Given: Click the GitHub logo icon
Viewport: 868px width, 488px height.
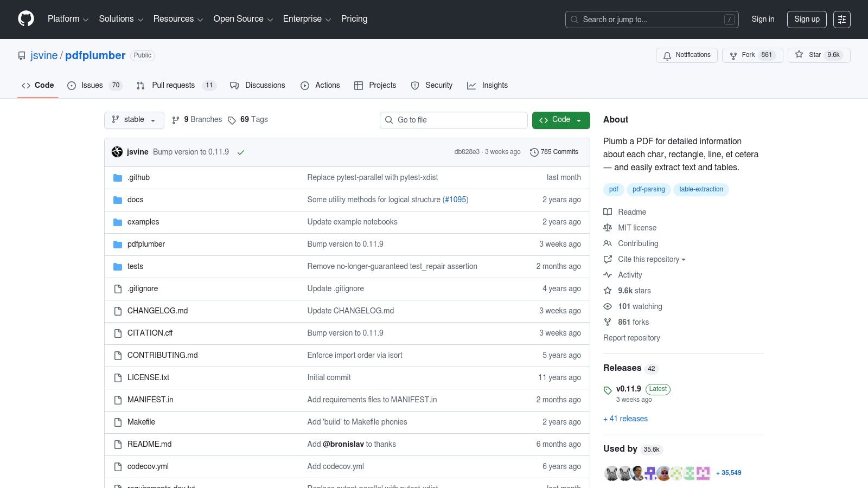Looking at the screenshot, I should (x=26, y=19).
